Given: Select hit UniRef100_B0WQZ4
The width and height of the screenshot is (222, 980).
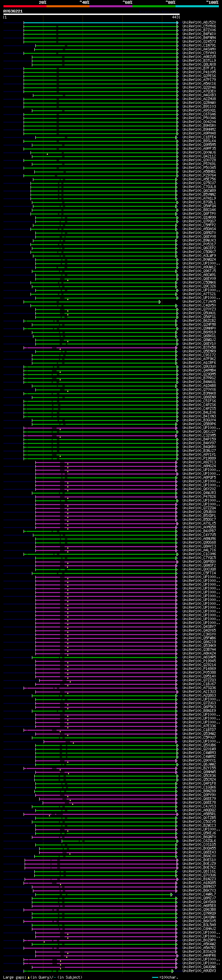Looking at the screenshot, I should [199, 259].
